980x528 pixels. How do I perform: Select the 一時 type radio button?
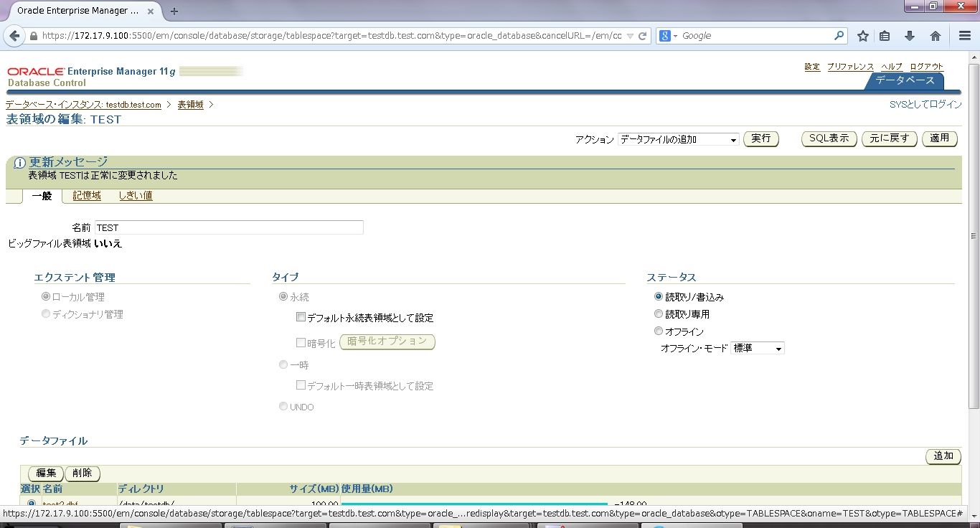pos(283,364)
